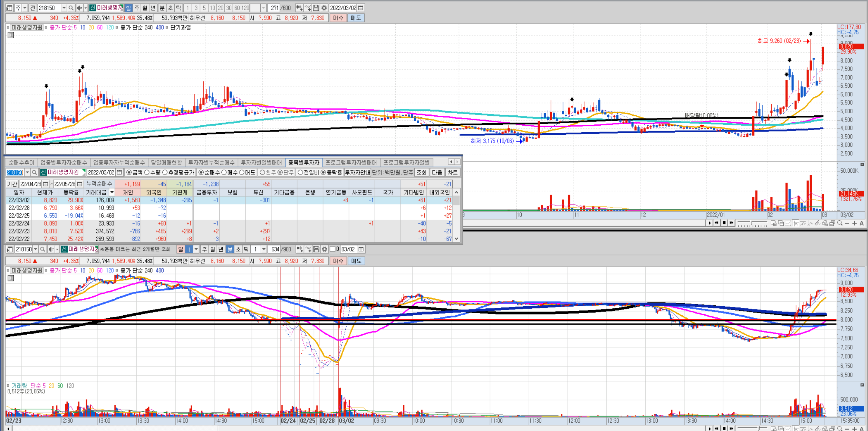Select the 금액 radio button

129,172
